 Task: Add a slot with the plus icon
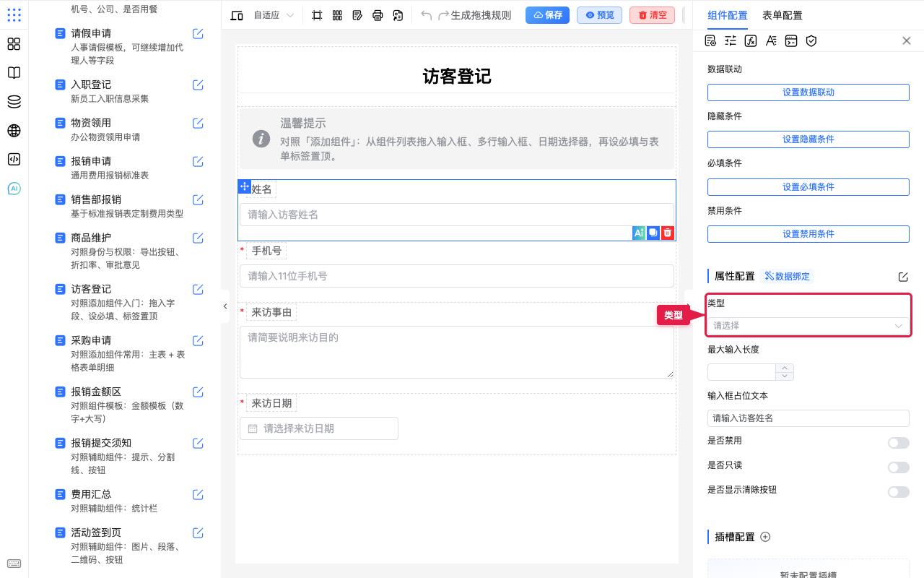pos(766,537)
